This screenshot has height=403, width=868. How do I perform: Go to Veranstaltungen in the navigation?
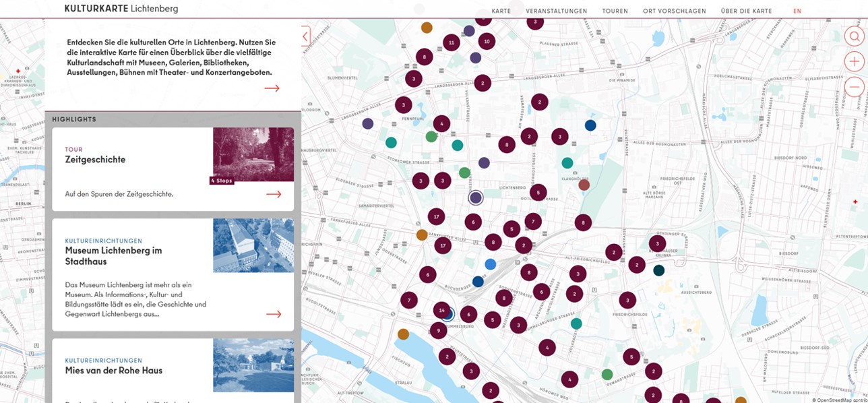click(556, 11)
